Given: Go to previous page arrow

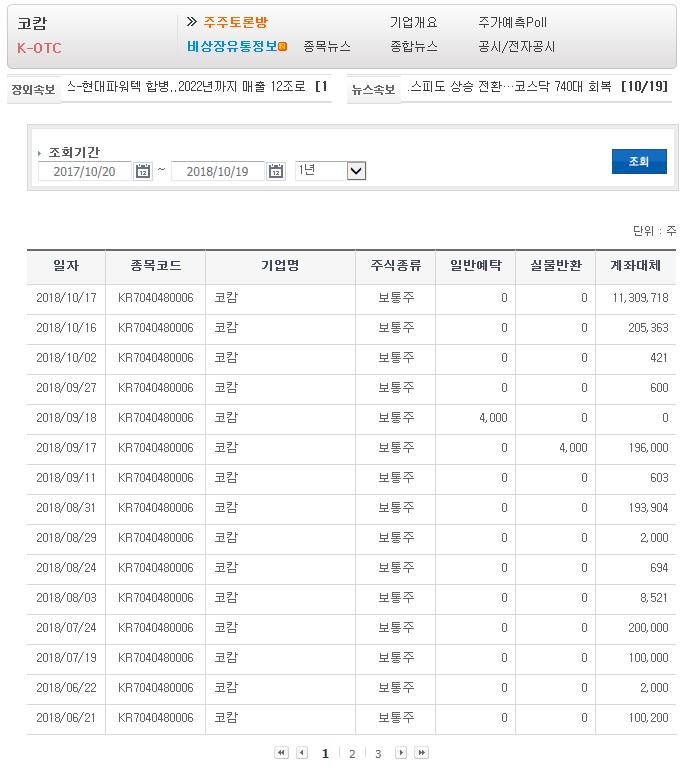Looking at the screenshot, I should pos(302,752).
